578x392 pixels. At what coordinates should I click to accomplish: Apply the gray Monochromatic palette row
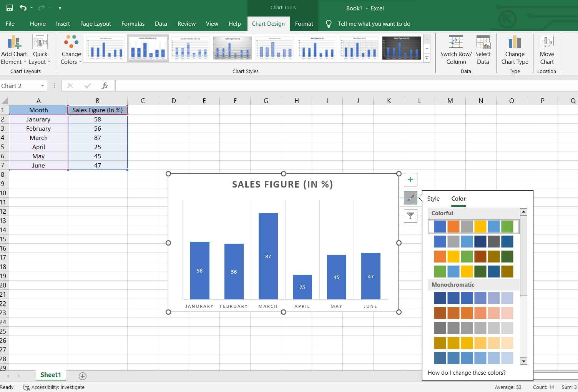point(473,328)
